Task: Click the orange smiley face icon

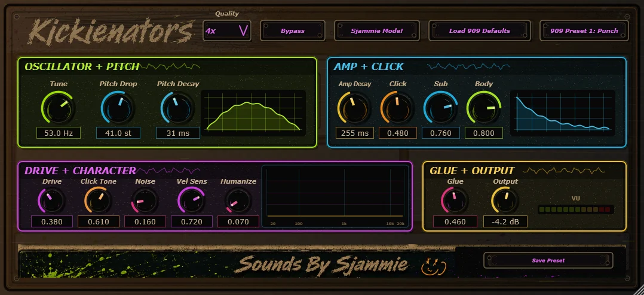Action: pos(434,266)
